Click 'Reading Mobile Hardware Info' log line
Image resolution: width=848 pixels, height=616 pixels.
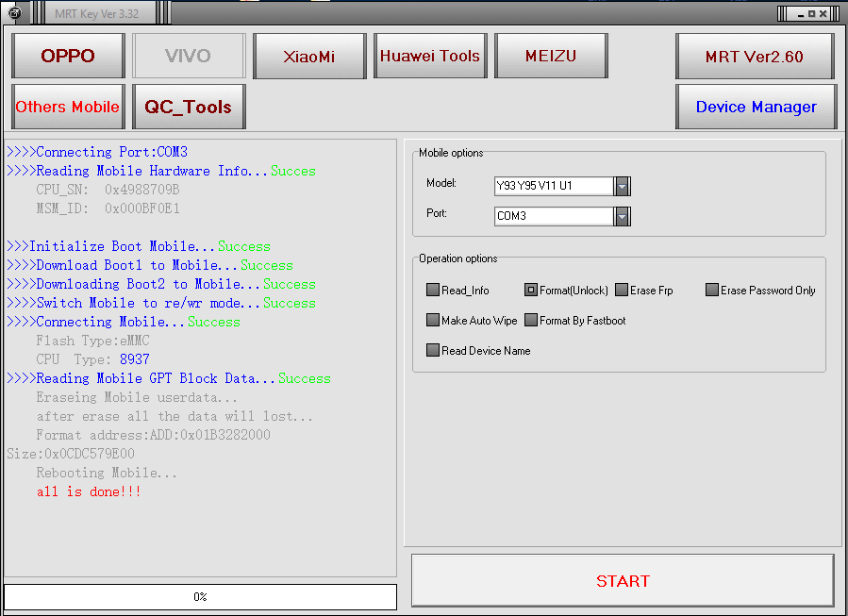click(161, 171)
